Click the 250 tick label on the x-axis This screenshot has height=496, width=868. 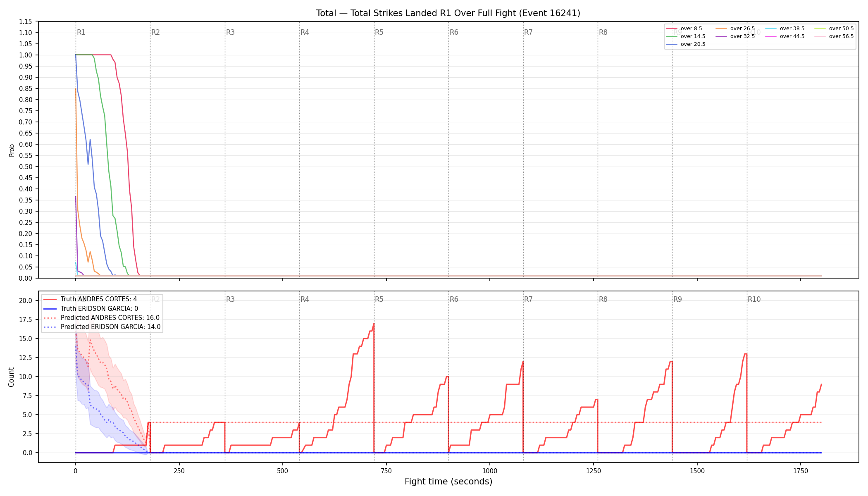(179, 471)
